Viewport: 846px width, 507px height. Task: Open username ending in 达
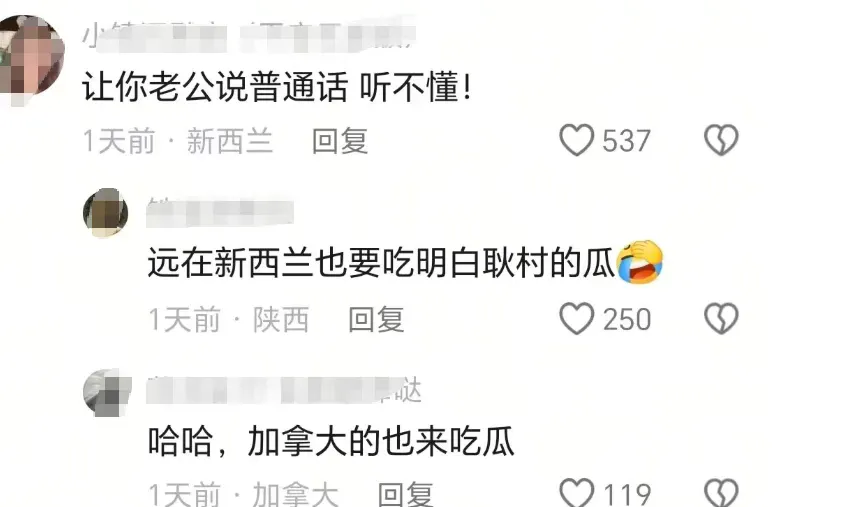[284, 390]
